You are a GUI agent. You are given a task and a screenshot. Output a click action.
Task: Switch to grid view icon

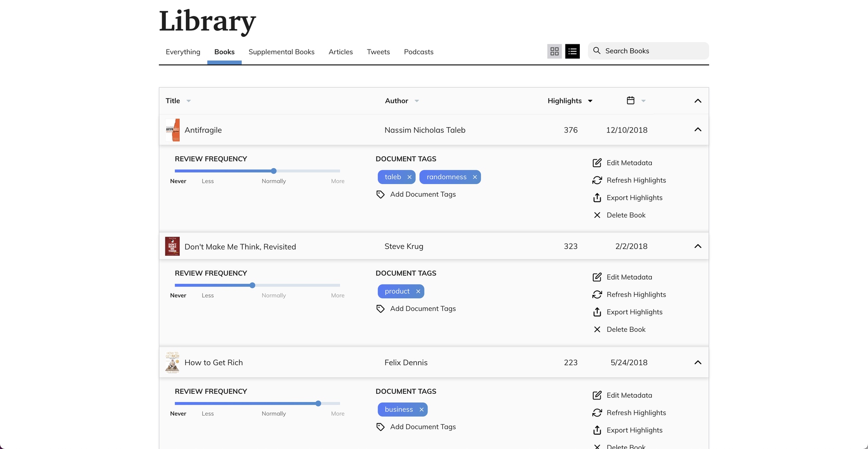pyautogui.click(x=554, y=51)
